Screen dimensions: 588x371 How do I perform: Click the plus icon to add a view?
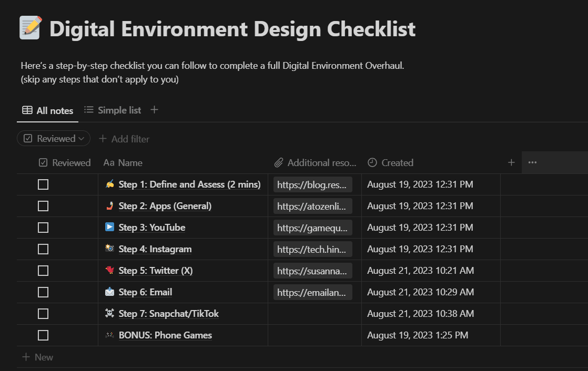pyautogui.click(x=154, y=110)
